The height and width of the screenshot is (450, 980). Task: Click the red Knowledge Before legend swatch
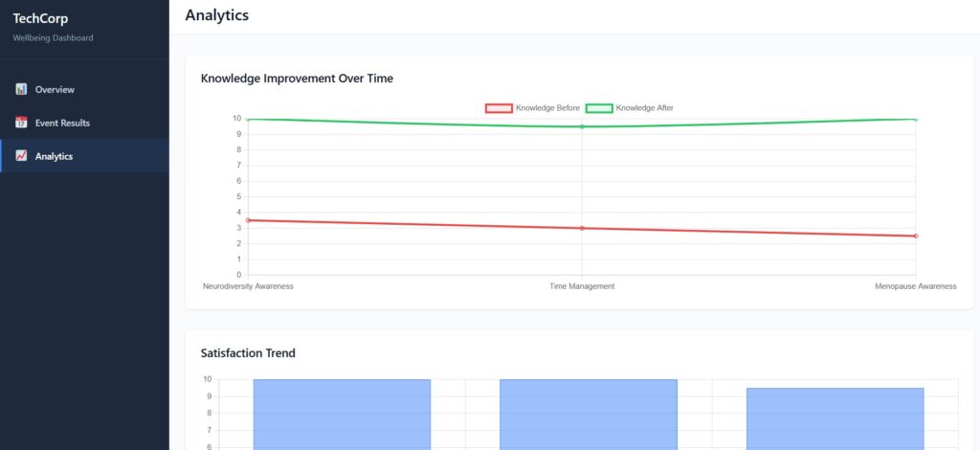(499, 108)
